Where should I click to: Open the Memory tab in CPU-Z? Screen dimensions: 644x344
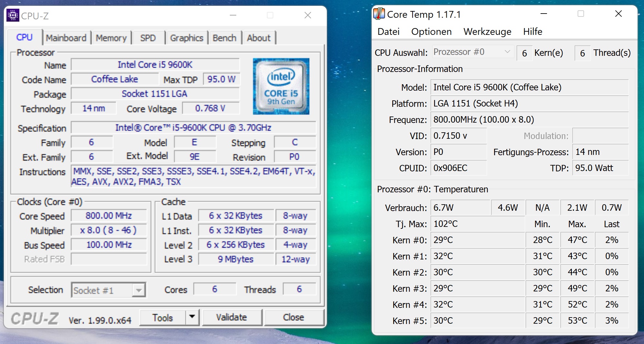pyautogui.click(x=111, y=38)
